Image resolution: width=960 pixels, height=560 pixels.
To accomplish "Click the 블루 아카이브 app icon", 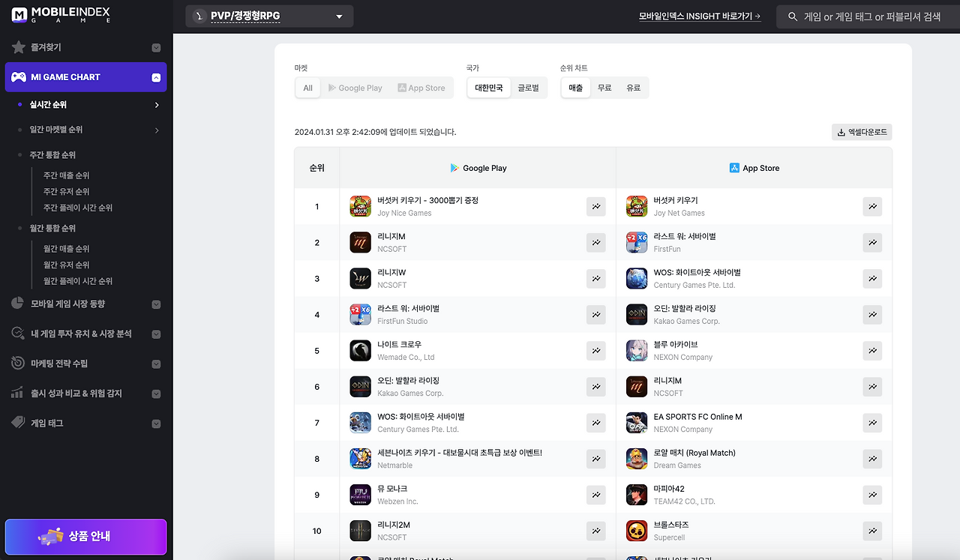I will [x=637, y=350].
